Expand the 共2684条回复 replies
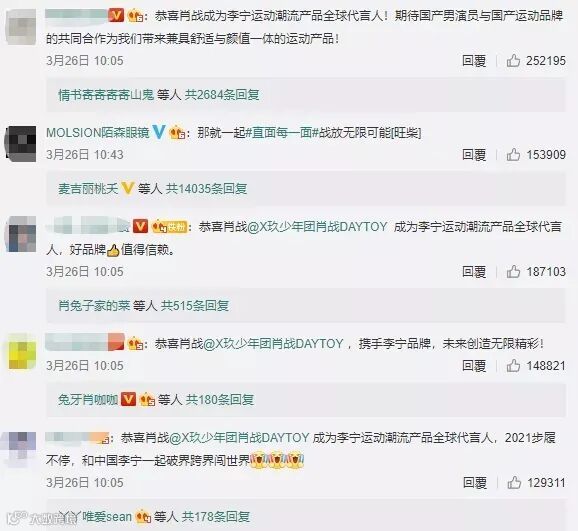 click(x=222, y=95)
